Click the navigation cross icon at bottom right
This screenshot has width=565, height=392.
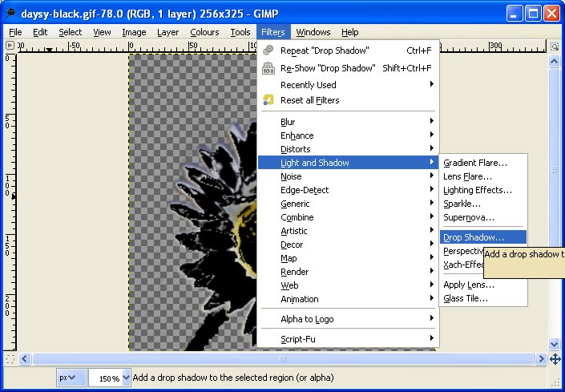[x=555, y=359]
